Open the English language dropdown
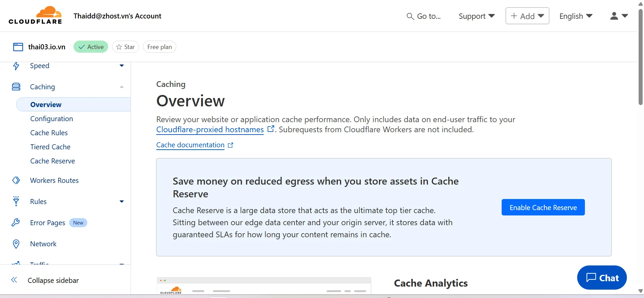Screen dimensions: 644x298 tap(576, 16)
